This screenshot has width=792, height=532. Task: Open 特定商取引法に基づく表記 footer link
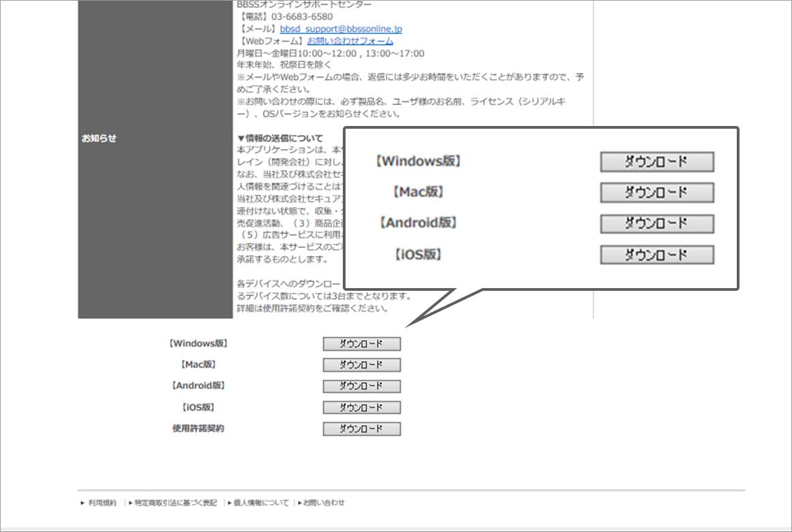(175, 503)
